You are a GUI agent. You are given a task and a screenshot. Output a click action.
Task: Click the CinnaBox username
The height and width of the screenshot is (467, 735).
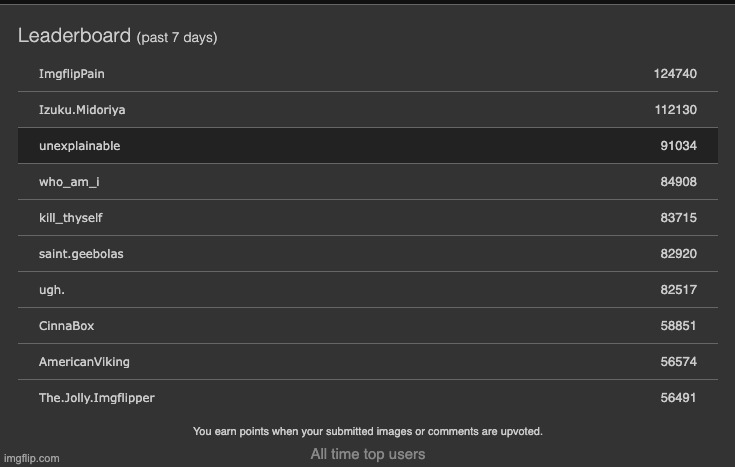pos(67,326)
